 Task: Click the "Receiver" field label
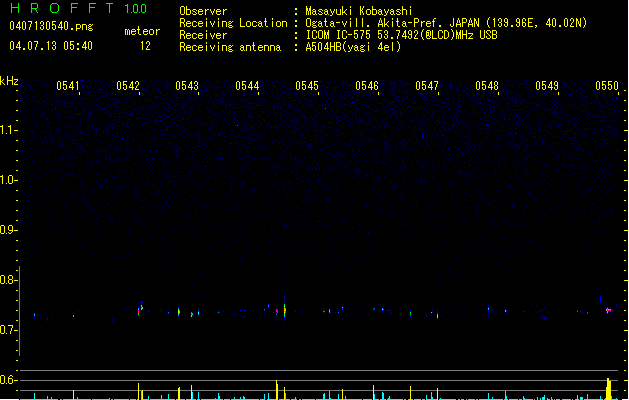(203, 35)
